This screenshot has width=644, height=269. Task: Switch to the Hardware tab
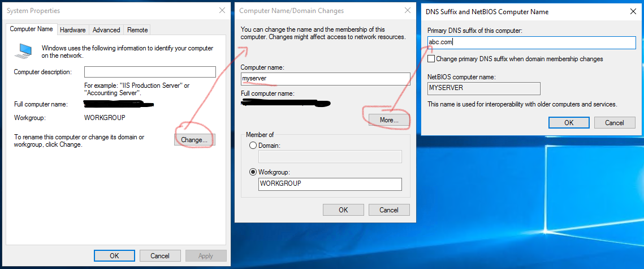point(72,30)
